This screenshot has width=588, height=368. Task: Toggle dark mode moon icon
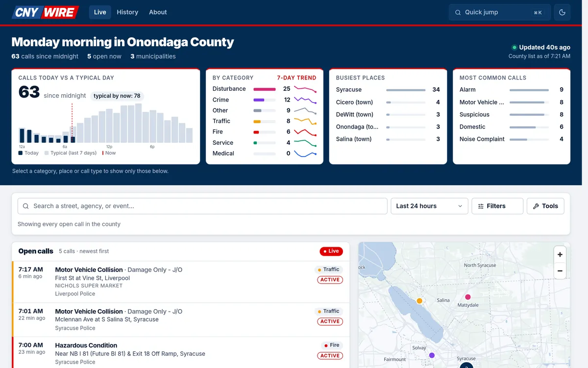pos(562,12)
